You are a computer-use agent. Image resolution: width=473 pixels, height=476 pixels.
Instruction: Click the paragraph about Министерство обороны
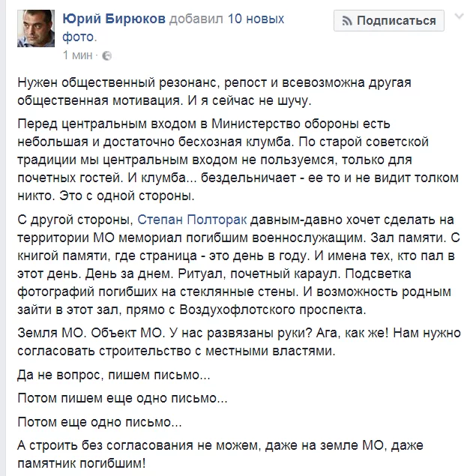(238, 160)
